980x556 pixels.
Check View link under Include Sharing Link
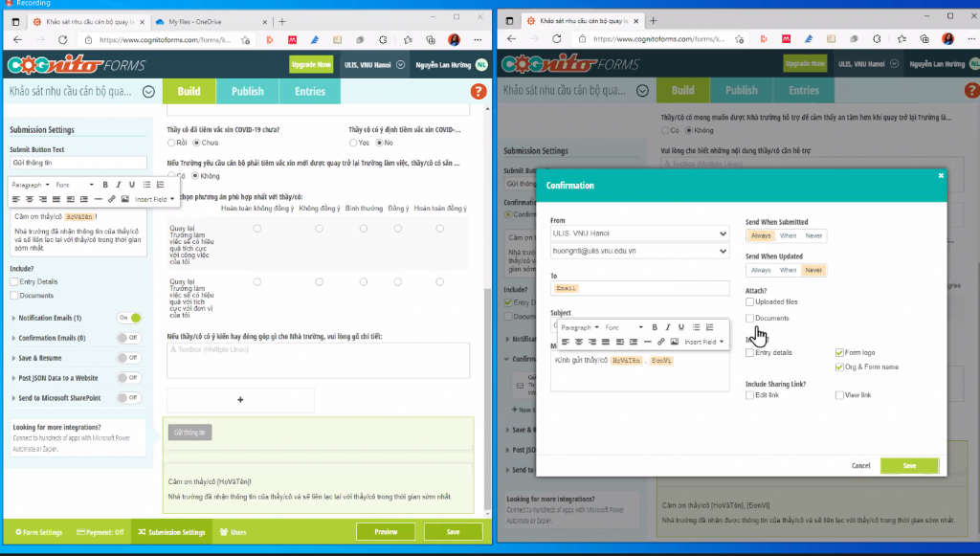click(839, 395)
